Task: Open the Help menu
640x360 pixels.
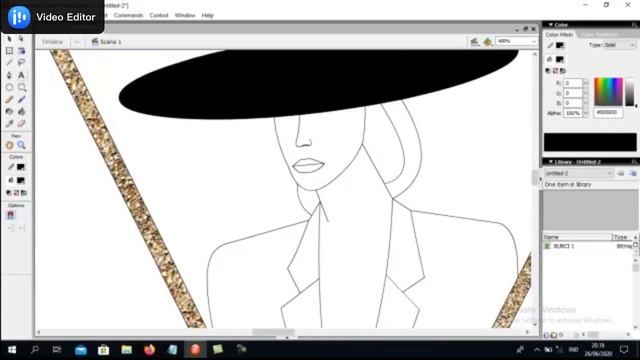Action: (207, 15)
